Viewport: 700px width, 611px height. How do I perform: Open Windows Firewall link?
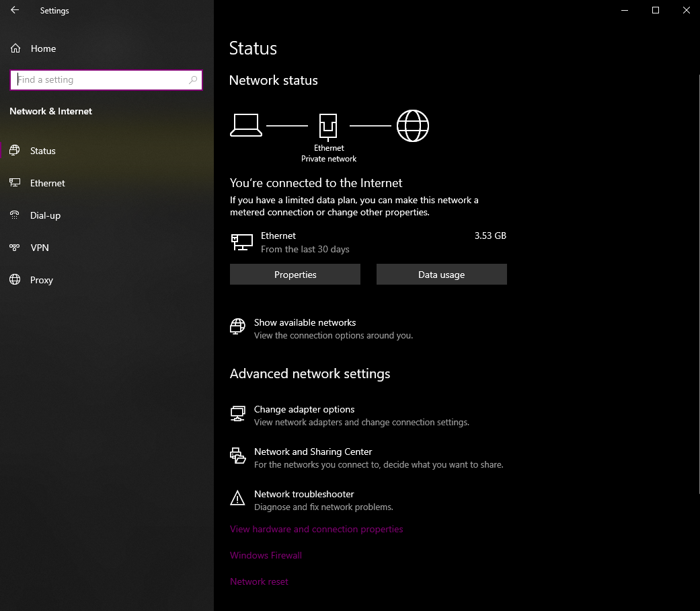(266, 556)
